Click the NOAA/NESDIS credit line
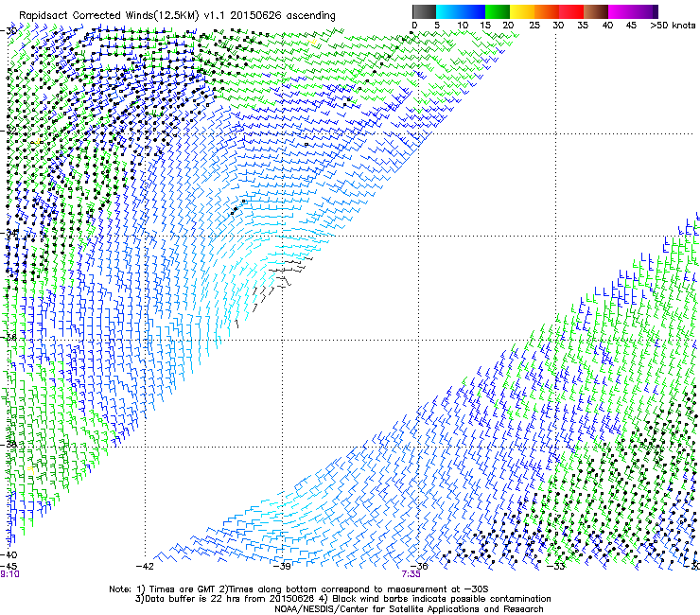The image size is (700, 615). click(409, 609)
